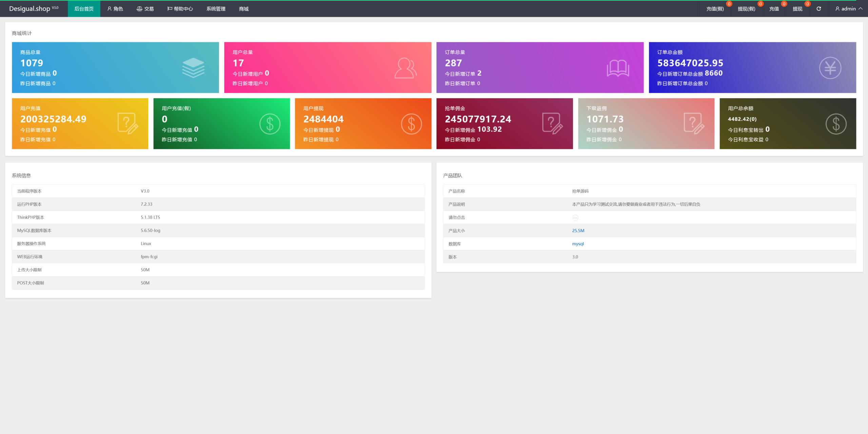Click the dollar icon on 用户总余额 card
The width and height of the screenshot is (868, 434).
pos(836,124)
